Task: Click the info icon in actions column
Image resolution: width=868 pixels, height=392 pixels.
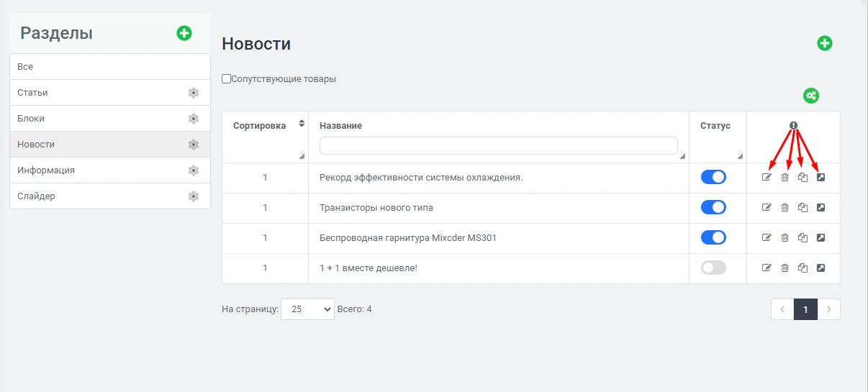Action: 794,125
